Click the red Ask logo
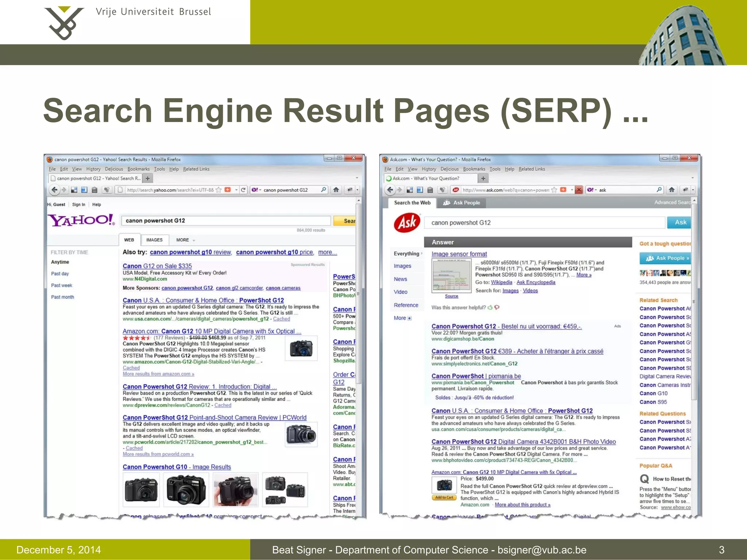This screenshot has height=560, width=747. coord(407,222)
